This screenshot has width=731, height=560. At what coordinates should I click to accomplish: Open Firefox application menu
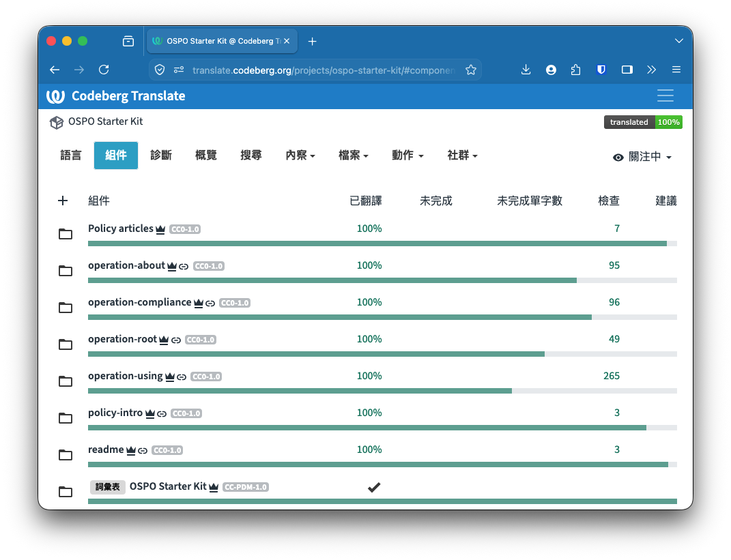point(676,70)
